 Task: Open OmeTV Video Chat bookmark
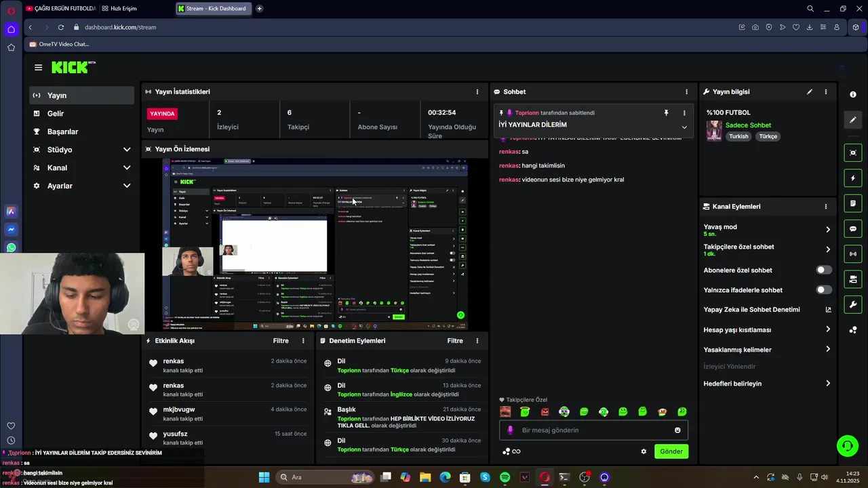[59, 44]
